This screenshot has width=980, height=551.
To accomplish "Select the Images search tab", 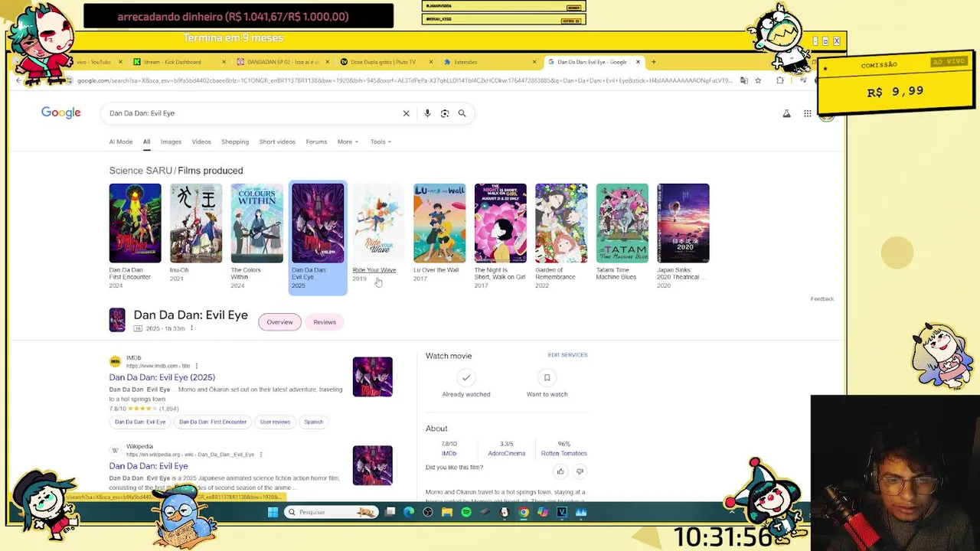I will point(171,142).
